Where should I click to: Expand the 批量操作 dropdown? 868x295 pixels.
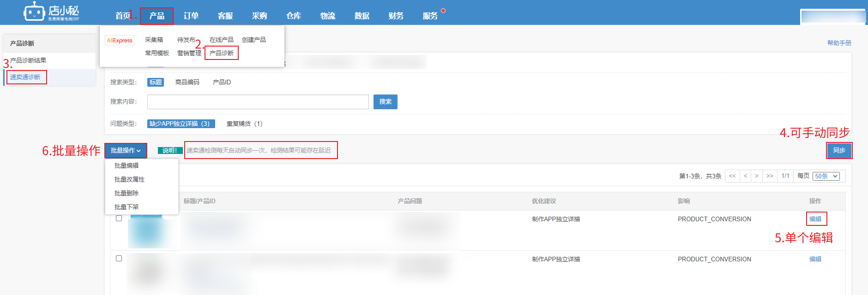(x=126, y=151)
